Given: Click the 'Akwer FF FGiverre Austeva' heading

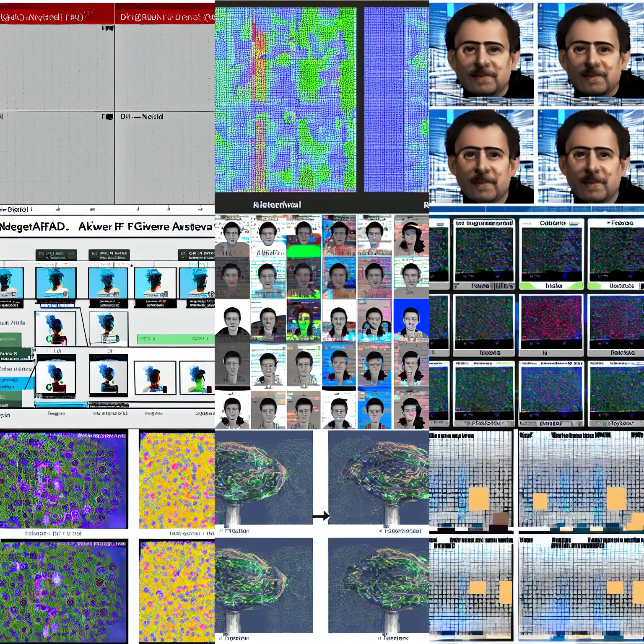Looking at the screenshot, I should [x=146, y=227].
